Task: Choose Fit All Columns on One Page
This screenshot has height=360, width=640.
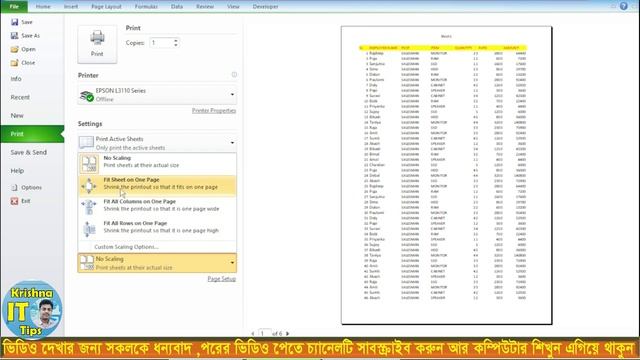Action: 157,207
